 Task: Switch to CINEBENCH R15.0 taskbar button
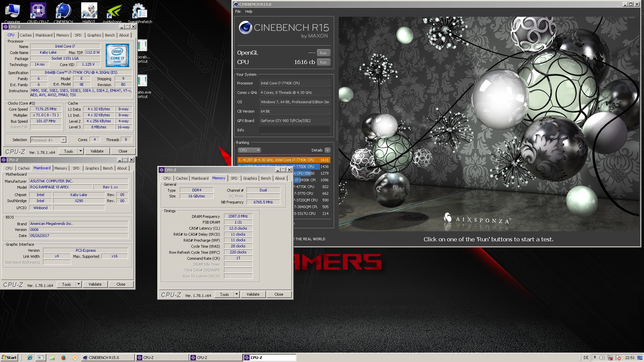click(x=107, y=358)
